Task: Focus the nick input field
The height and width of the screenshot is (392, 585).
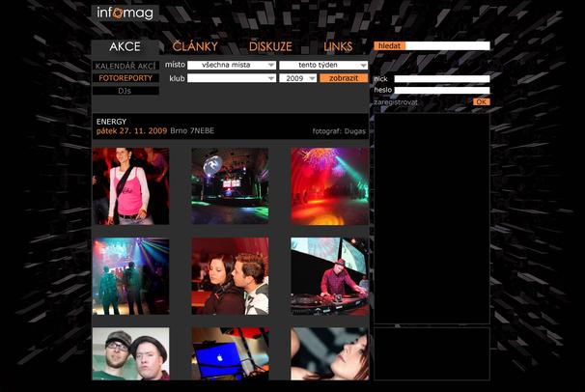Action: click(441, 79)
